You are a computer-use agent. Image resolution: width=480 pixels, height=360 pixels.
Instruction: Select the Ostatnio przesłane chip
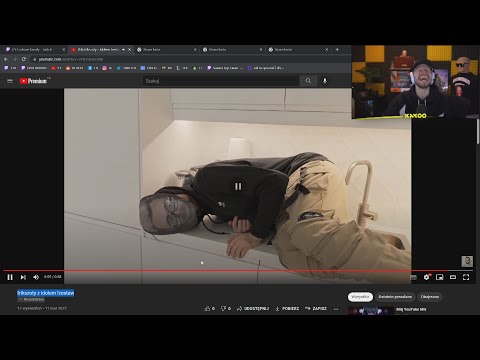395,297
